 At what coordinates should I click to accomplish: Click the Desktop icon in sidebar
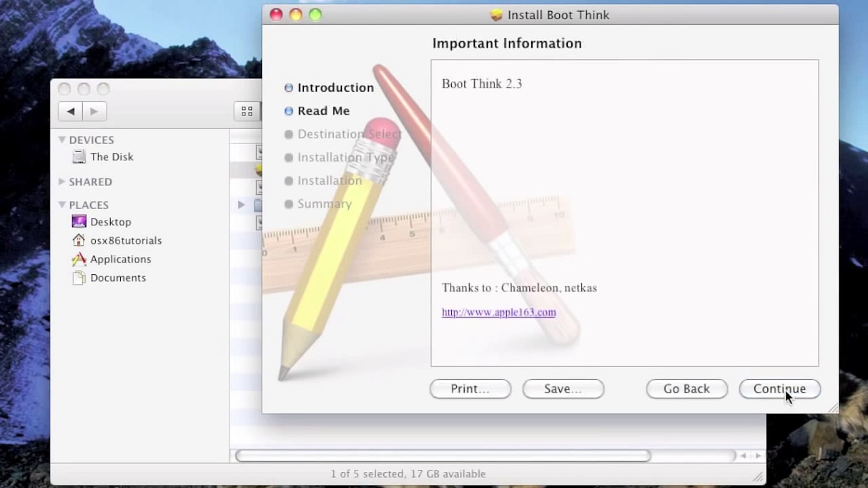click(x=79, y=221)
